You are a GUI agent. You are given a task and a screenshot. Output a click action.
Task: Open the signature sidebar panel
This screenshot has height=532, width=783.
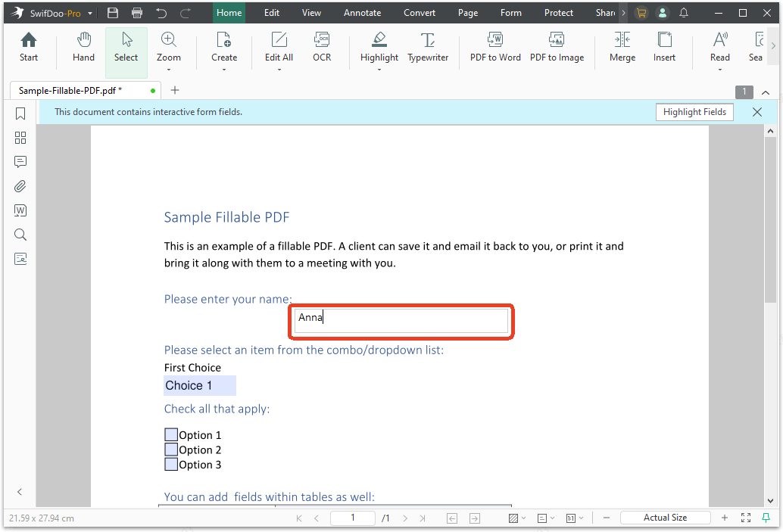[x=20, y=259]
